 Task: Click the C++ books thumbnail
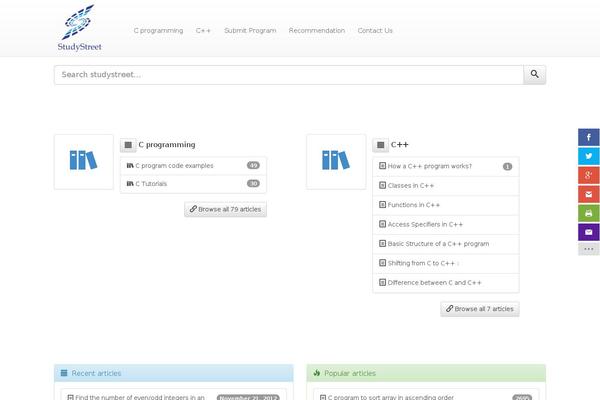click(x=336, y=162)
